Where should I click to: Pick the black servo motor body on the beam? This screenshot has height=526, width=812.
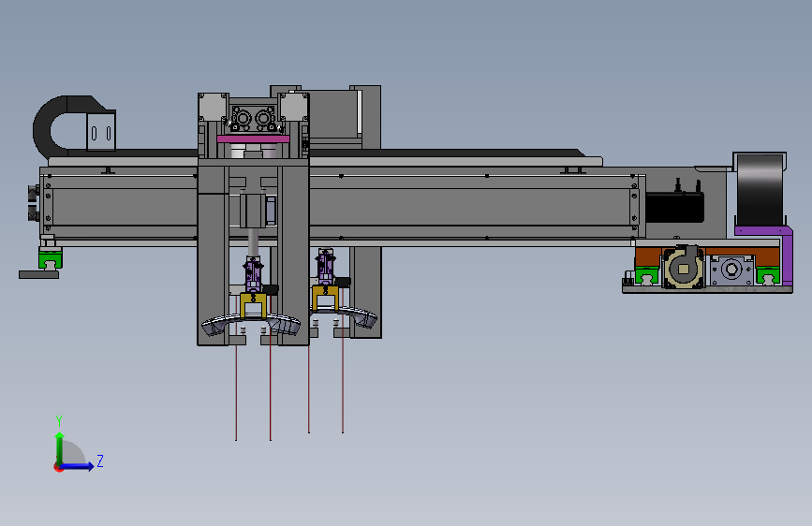pyautogui.click(x=674, y=207)
